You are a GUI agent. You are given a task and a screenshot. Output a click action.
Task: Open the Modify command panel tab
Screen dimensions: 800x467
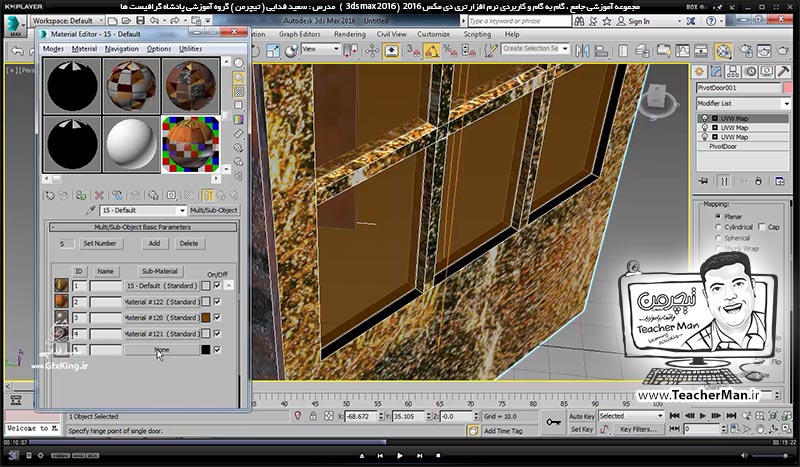point(716,72)
